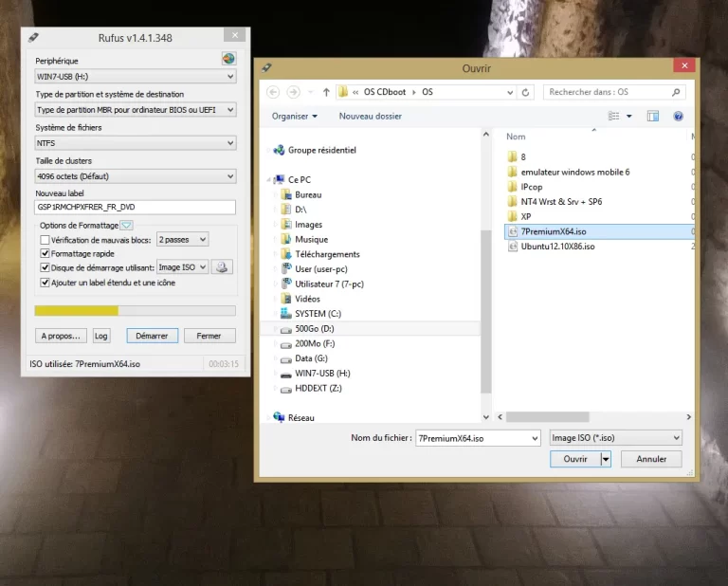Click Nouveau dossier in toolbar
Screen dimensions: 728x586
(x=370, y=116)
